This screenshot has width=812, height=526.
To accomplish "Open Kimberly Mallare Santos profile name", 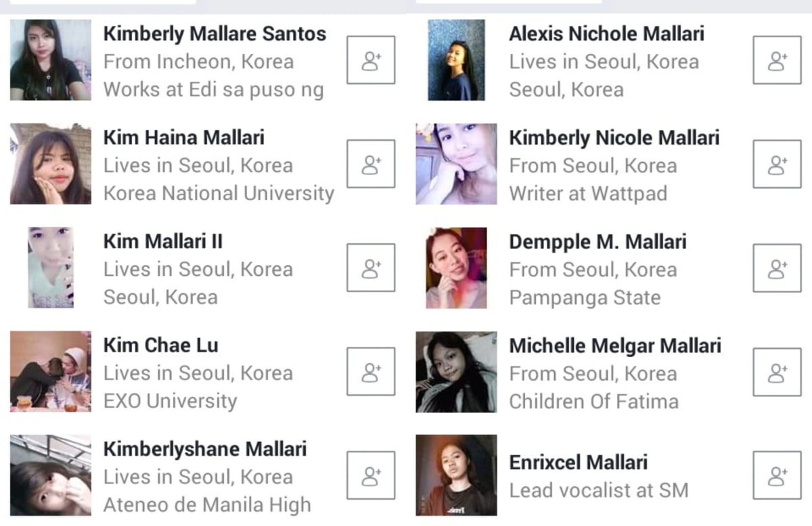I will (x=215, y=34).
